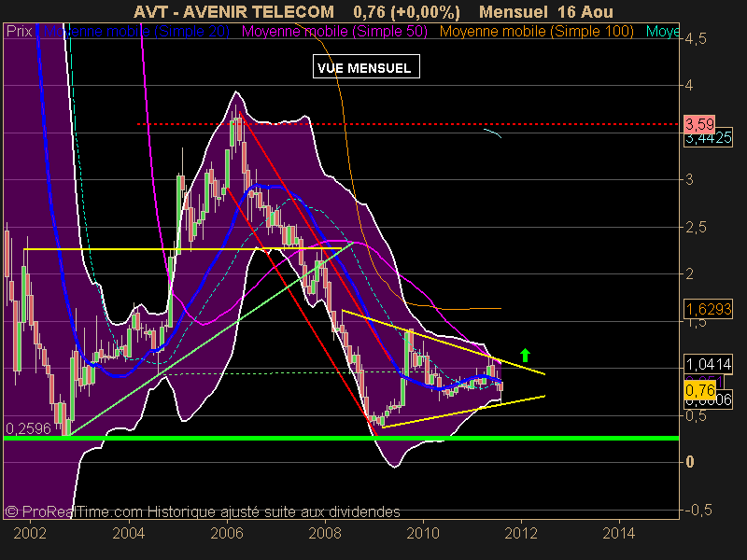
Task: Click the red 3,59 price label
Action: point(699,124)
